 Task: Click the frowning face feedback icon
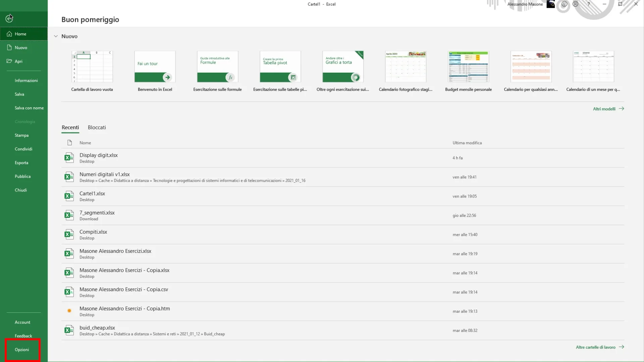576,4
